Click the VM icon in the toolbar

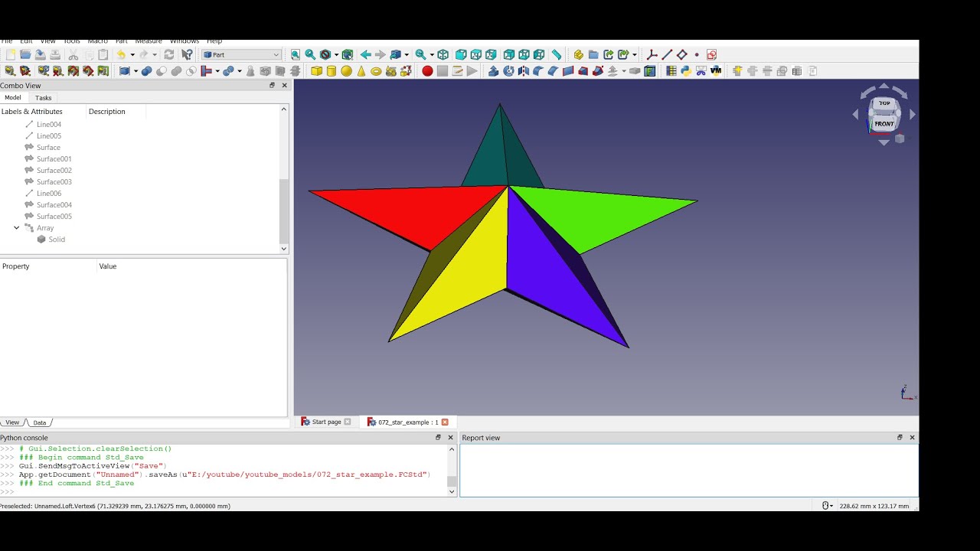click(716, 71)
